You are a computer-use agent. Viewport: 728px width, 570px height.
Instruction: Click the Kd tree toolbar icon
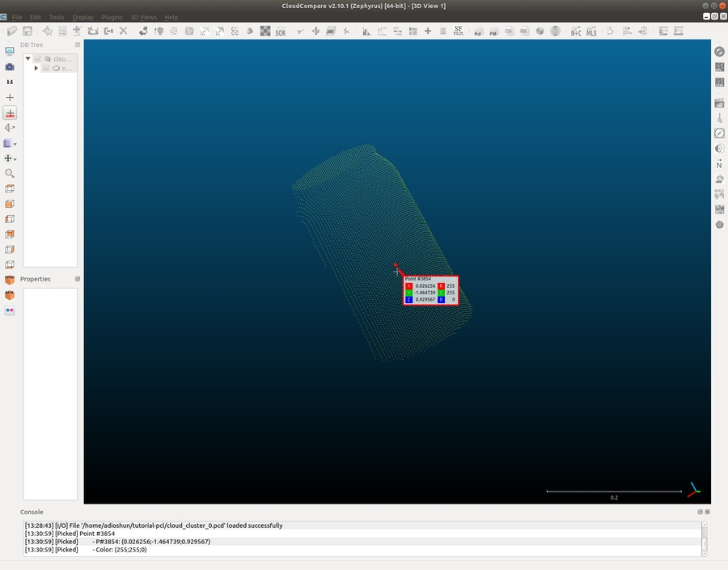[477, 32]
